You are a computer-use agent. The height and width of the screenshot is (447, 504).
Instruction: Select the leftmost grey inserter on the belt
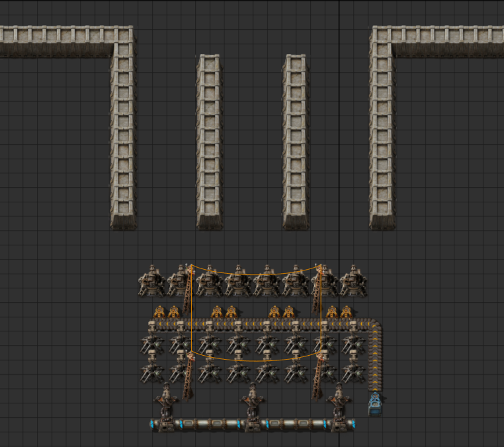(152, 326)
